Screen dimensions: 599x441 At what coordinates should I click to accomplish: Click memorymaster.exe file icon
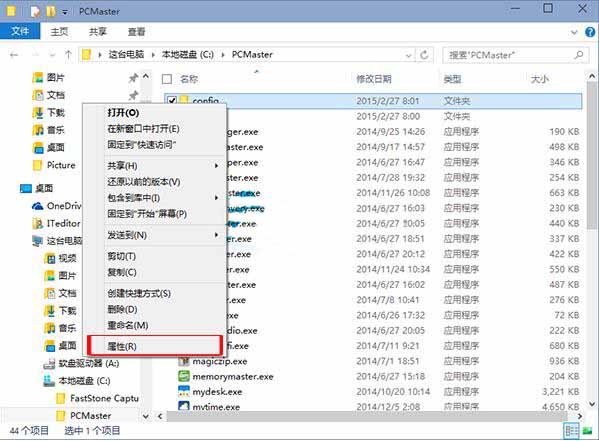point(184,376)
